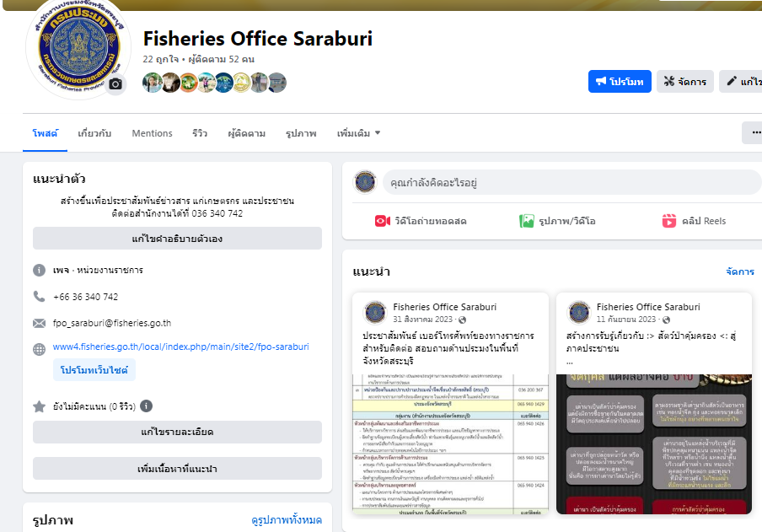Click the แก้ไขรายละเอียด button
The image size is (762, 532).
point(177,432)
